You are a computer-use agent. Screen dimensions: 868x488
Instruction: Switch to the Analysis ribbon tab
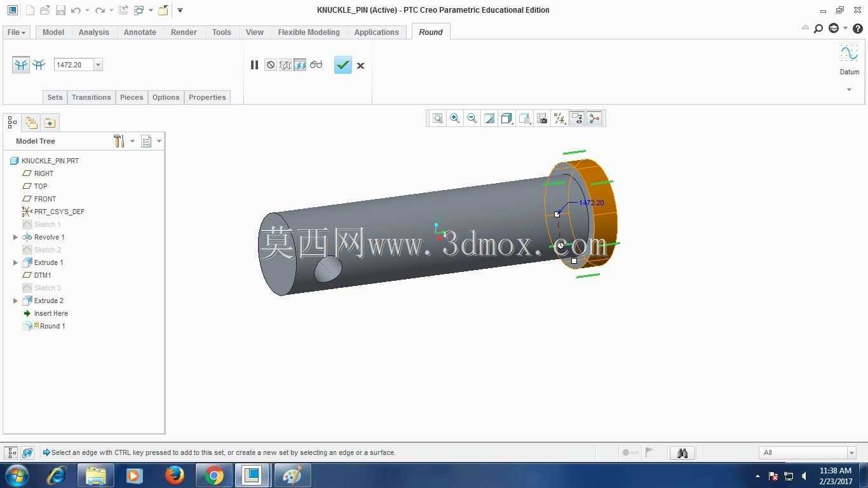tap(93, 32)
